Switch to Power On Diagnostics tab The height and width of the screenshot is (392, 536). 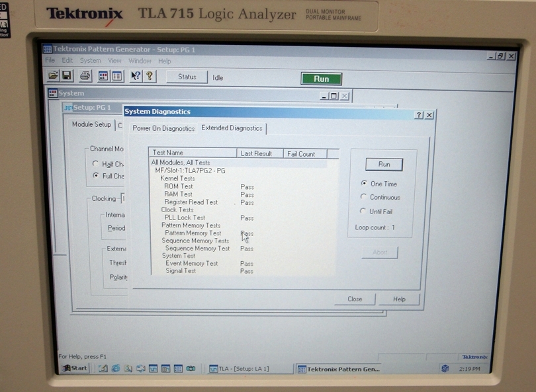click(163, 128)
